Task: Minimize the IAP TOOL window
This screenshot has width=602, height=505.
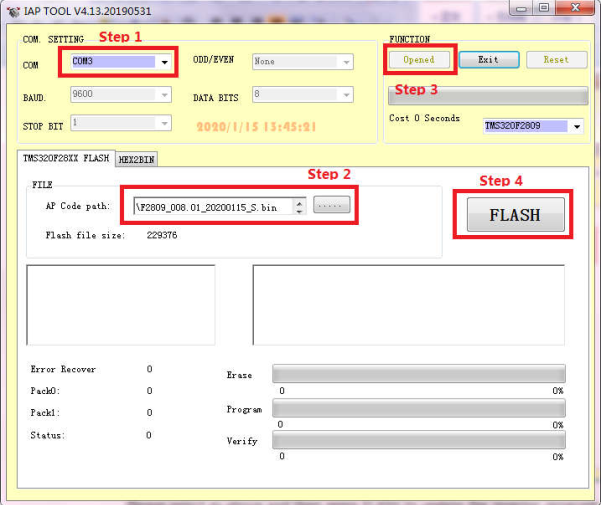Action: point(521,8)
